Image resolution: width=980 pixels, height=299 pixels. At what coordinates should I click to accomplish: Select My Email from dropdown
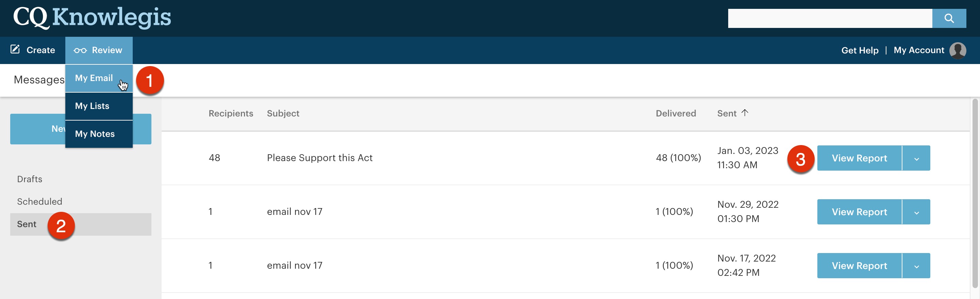coord(94,78)
